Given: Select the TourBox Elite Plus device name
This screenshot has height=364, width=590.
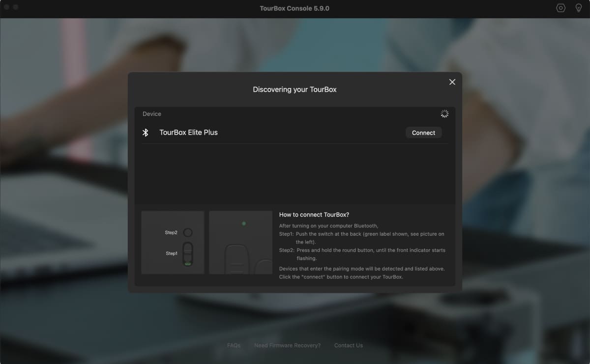Looking at the screenshot, I should (188, 133).
